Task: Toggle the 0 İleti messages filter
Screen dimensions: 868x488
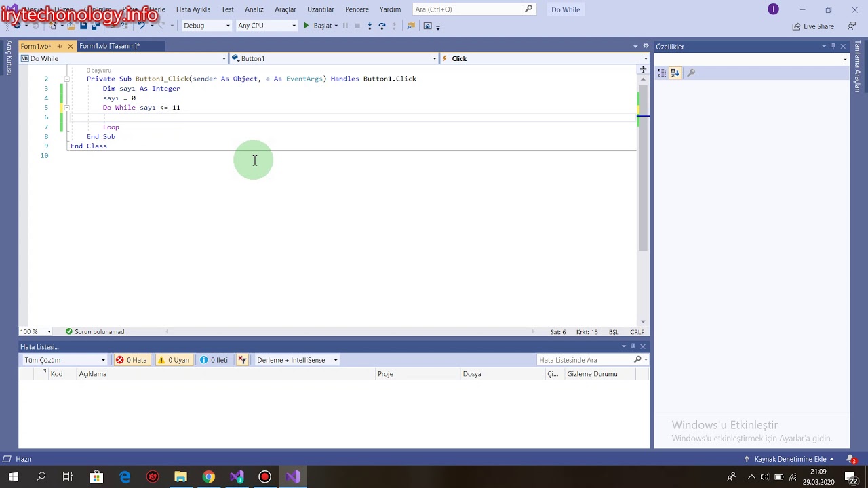Action: [x=214, y=360]
